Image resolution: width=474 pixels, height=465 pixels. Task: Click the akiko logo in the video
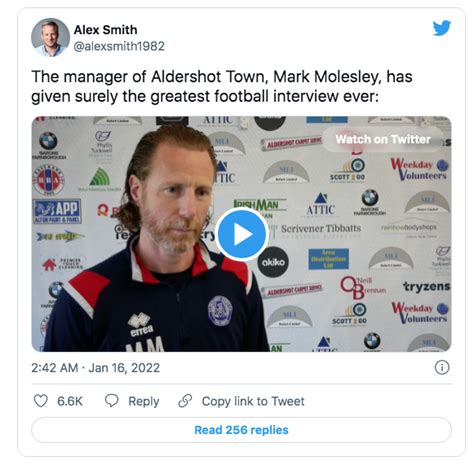pos(273,262)
